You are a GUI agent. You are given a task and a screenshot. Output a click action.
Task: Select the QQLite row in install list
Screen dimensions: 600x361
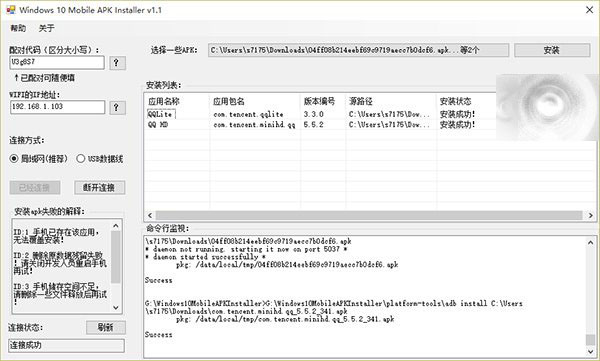pos(161,114)
